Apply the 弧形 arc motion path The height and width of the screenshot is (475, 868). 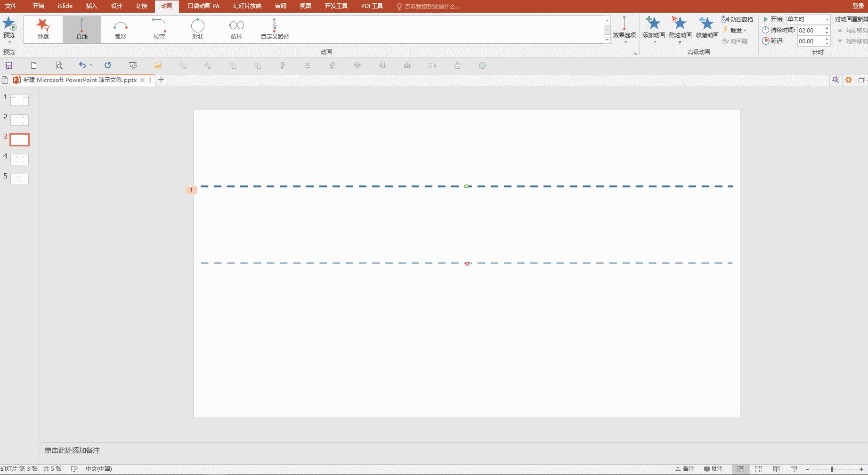[121, 29]
